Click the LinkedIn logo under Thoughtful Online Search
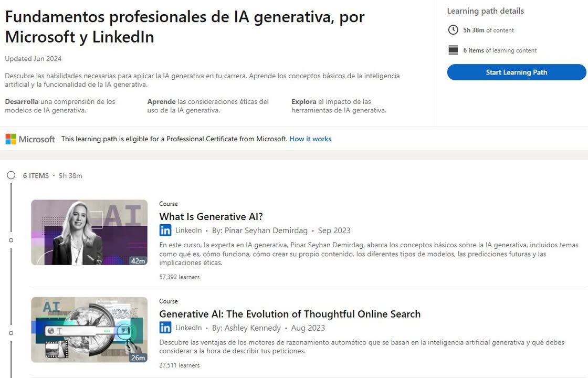 tap(165, 328)
